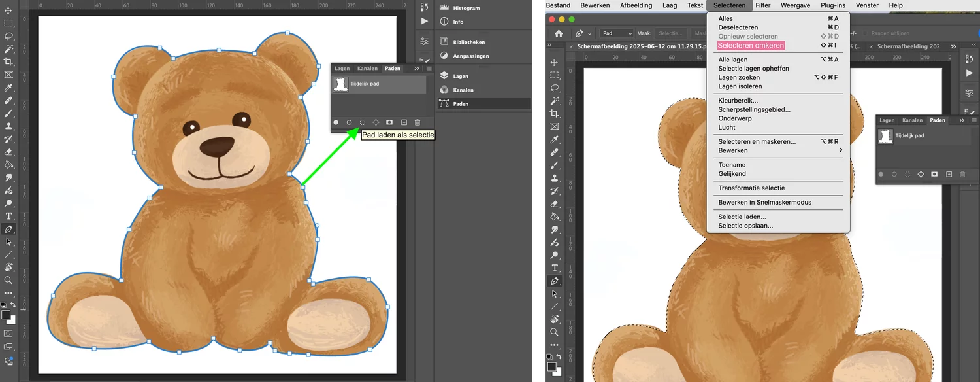Viewport: 980px width, 382px height.
Task: Select the Type tool in right window
Action: pyautogui.click(x=555, y=268)
